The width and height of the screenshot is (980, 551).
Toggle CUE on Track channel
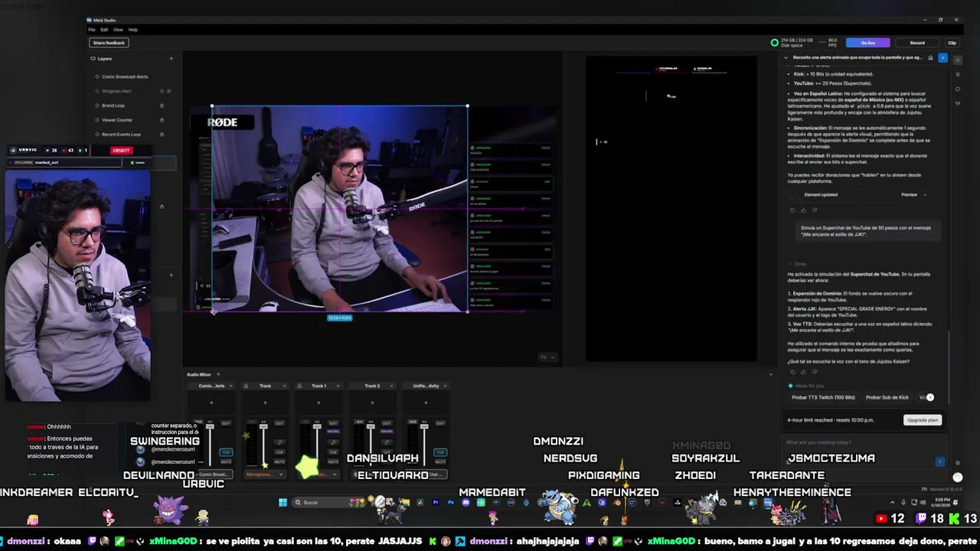(279, 452)
